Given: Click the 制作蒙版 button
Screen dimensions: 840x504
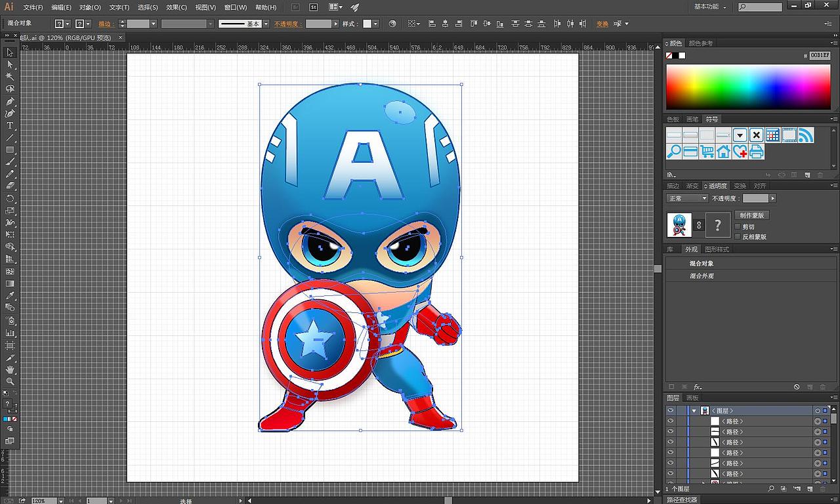Looking at the screenshot, I should (751, 215).
